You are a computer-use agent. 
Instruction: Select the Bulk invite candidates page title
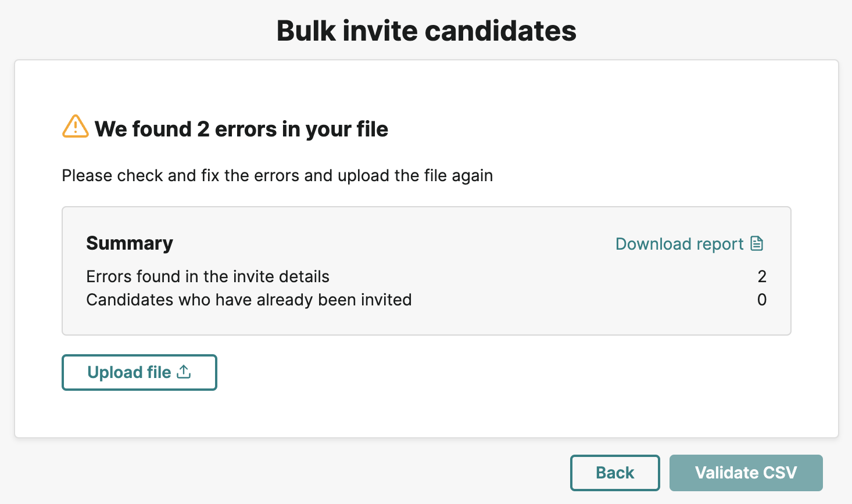(426, 31)
